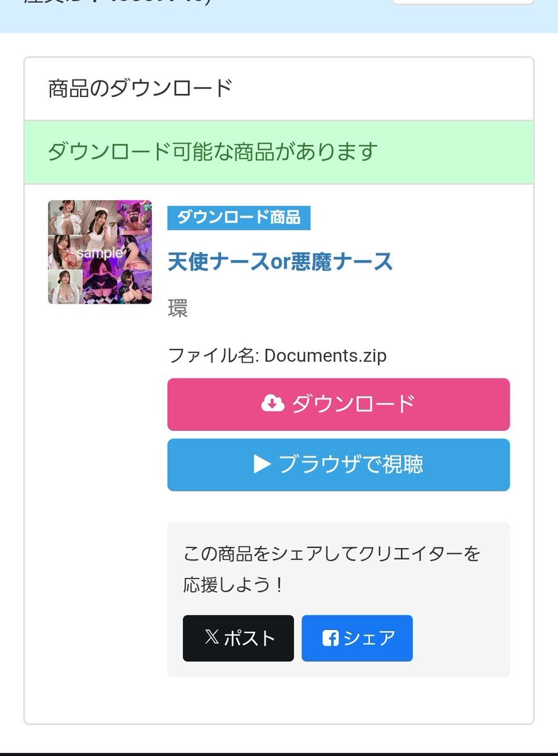Open the 天使ナースor悪魔ナース product link
The width and height of the screenshot is (558, 756).
[x=280, y=261]
